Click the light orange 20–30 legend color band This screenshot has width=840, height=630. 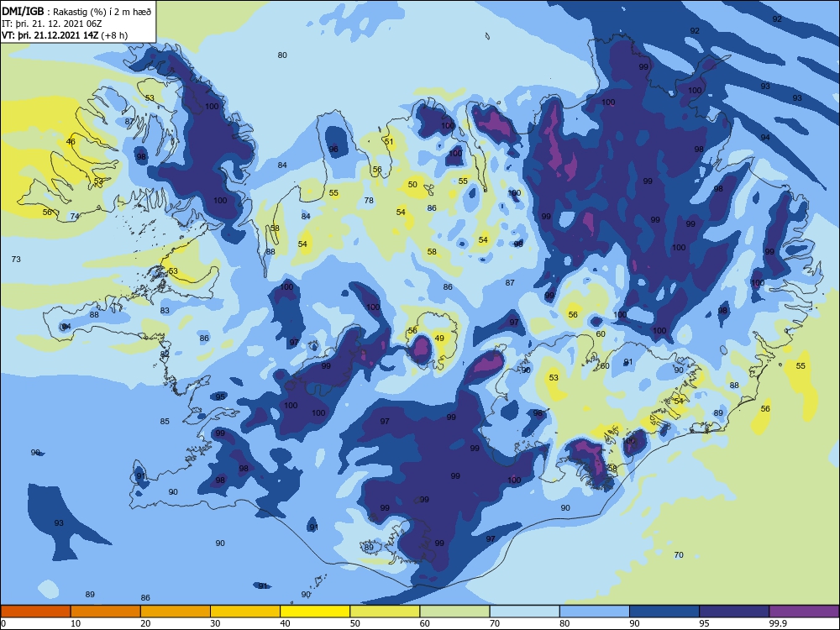[x=176, y=612]
